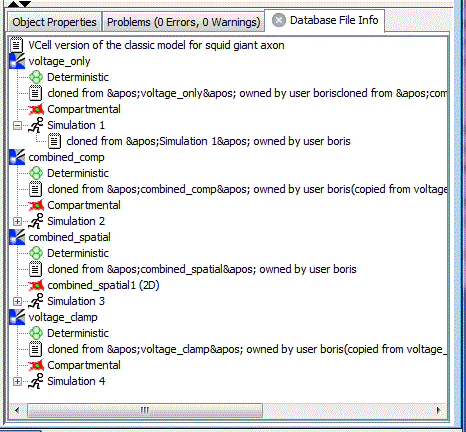Click the combined_comp application icon
The image size is (466, 432).
17,157
